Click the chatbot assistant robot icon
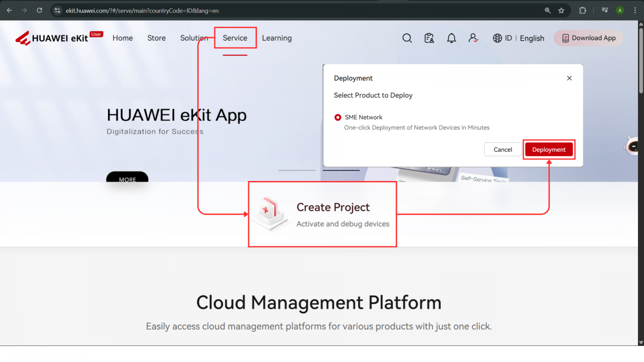 coord(632,146)
